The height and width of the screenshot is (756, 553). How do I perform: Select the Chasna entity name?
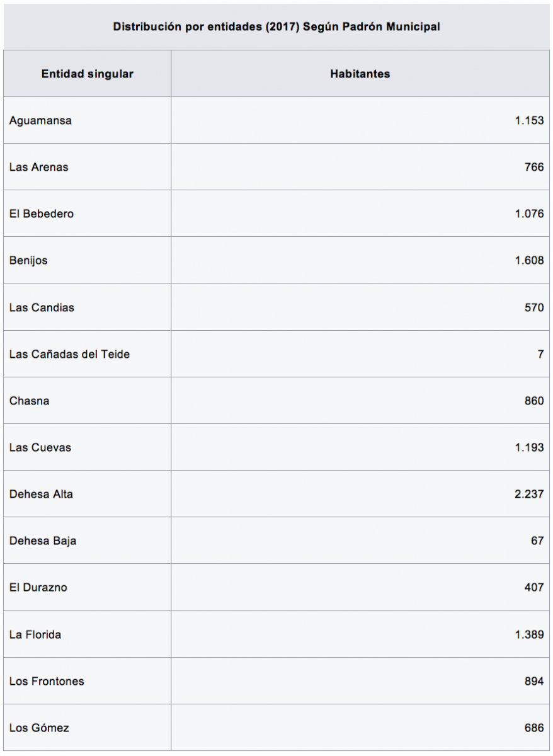29,401
